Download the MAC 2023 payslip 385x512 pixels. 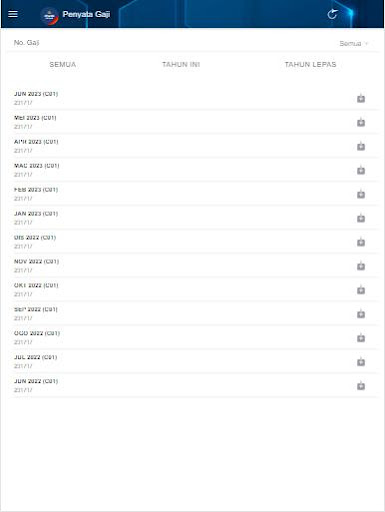point(361,171)
